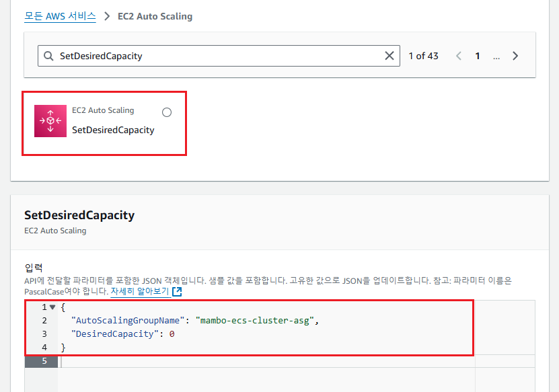Open the 모든 AWS 서비스 breadcrumb
This screenshot has width=559, height=392.
coord(60,16)
